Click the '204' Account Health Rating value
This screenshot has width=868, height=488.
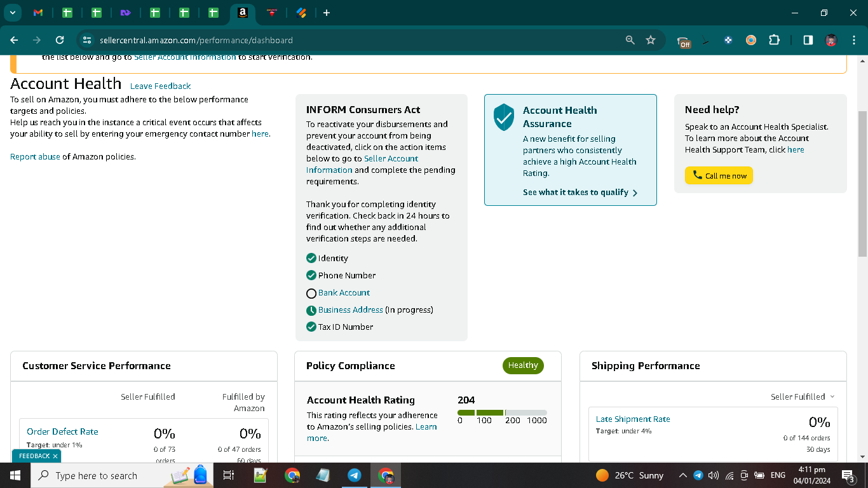[466, 400]
